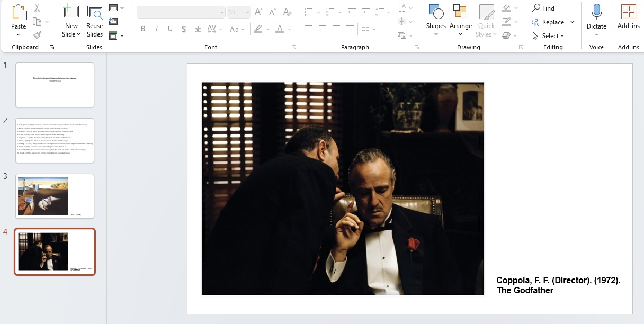
Task: Select slide 1 thumbnail
Action: (x=55, y=85)
